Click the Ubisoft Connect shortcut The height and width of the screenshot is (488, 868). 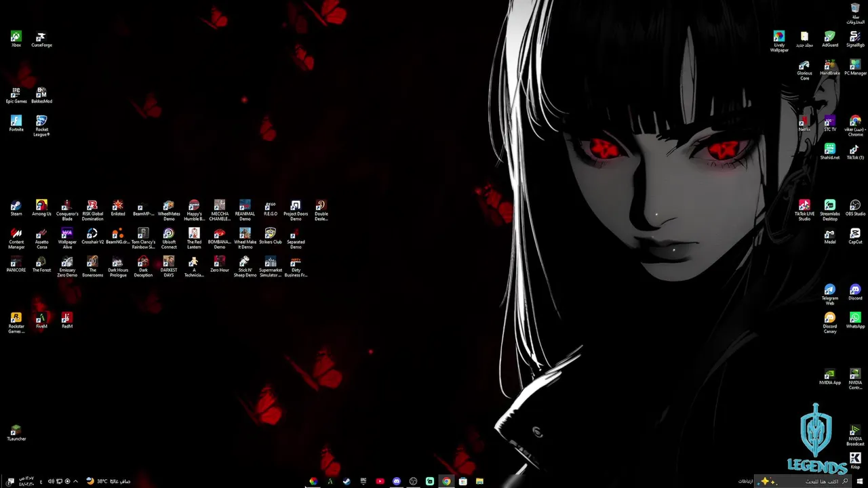pyautogui.click(x=169, y=239)
